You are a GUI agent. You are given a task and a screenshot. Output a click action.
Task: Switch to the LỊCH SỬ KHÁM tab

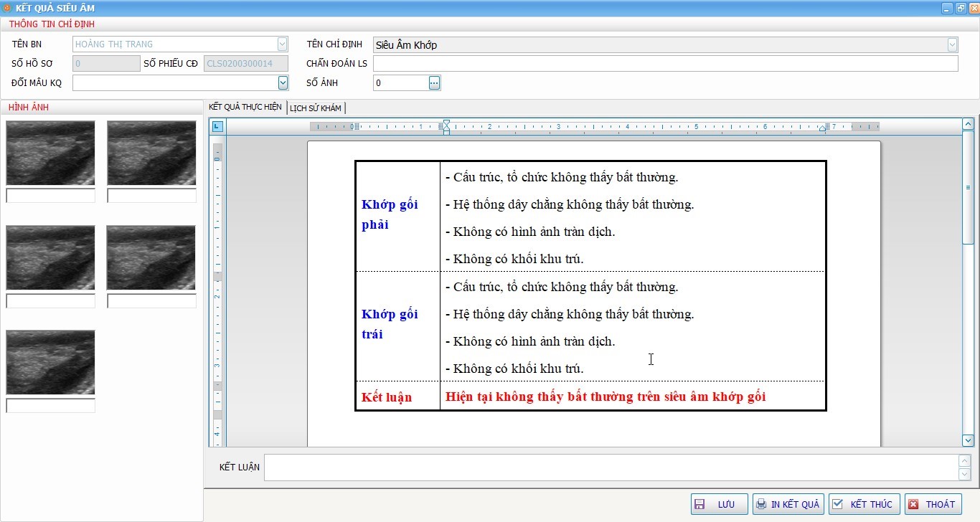(316, 108)
